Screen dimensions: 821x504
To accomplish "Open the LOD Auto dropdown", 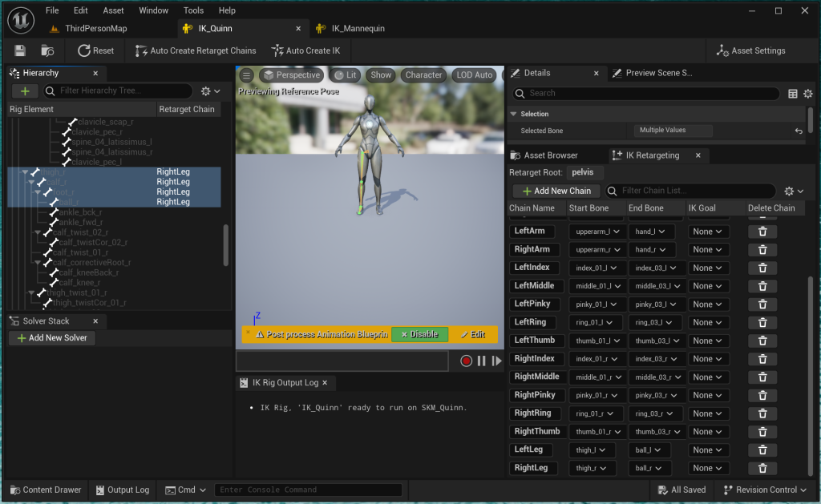I will coord(474,75).
